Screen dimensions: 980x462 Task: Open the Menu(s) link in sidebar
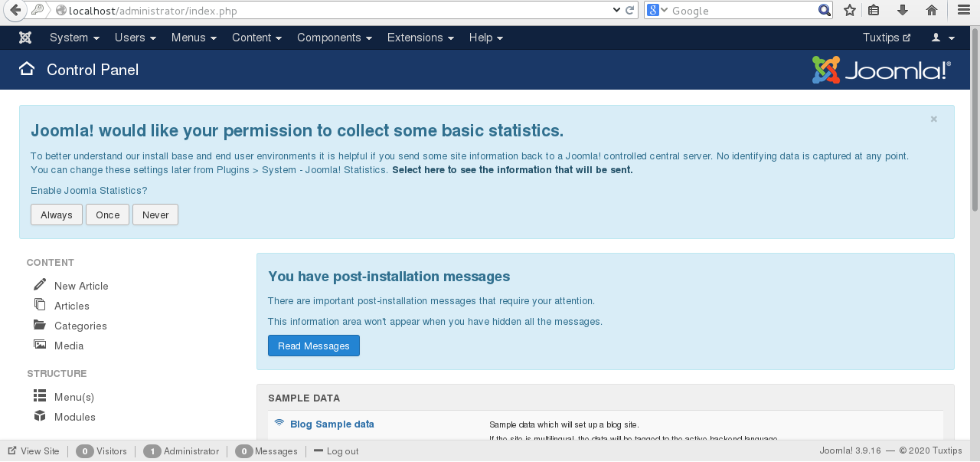pos(74,397)
